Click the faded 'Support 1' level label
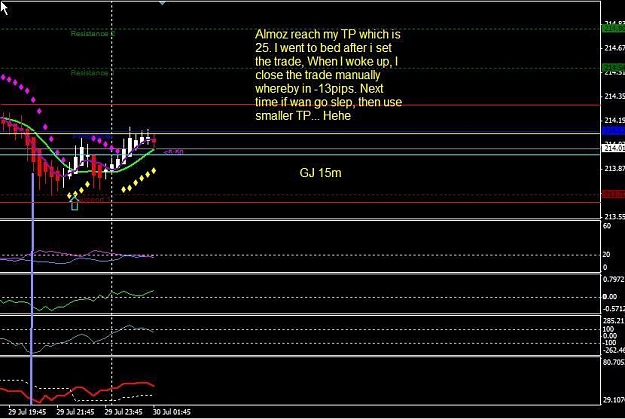This screenshot has width=625, height=419. (94, 199)
